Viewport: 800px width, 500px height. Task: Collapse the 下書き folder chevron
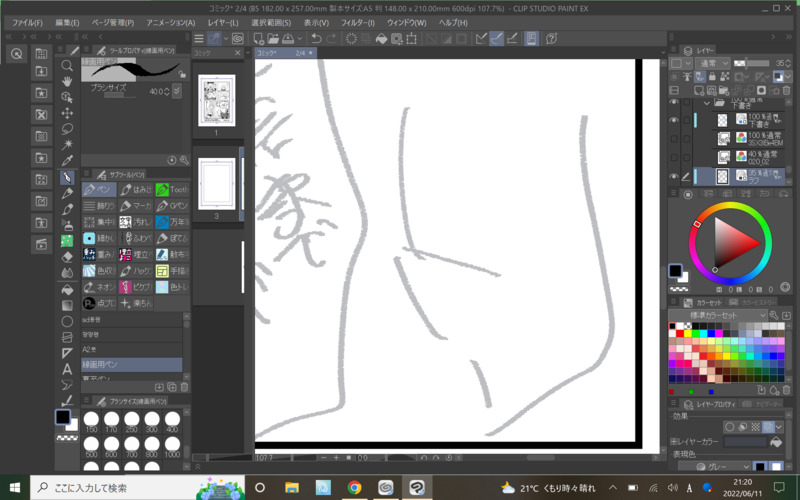[707, 103]
